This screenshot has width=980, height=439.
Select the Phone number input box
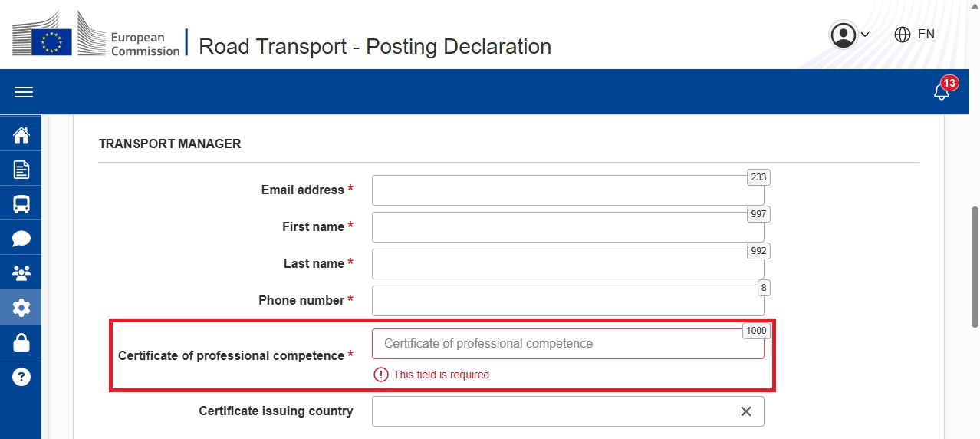[567, 301]
